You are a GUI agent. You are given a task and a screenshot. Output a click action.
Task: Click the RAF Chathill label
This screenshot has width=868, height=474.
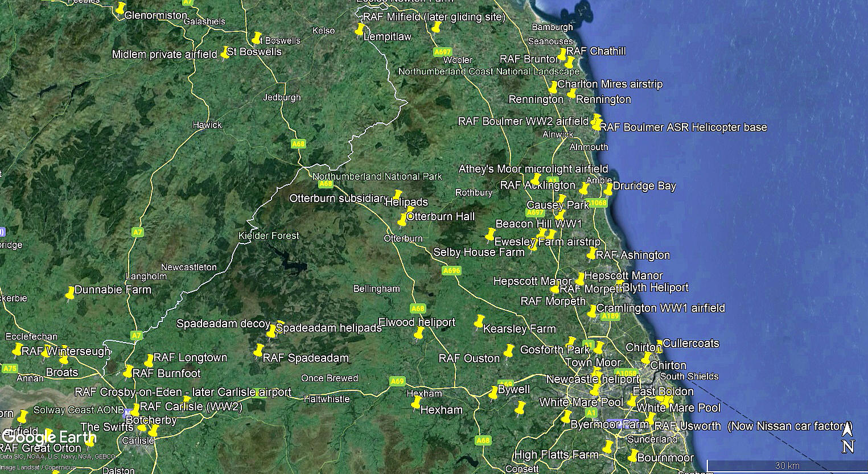pyautogui.click(x=596, y=51)
